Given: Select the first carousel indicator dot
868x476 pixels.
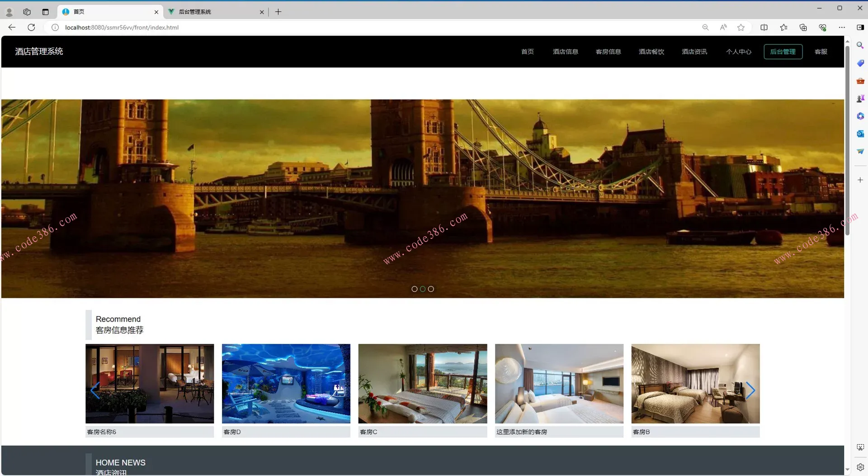Looking at the screenshot, I should point(414,289).
